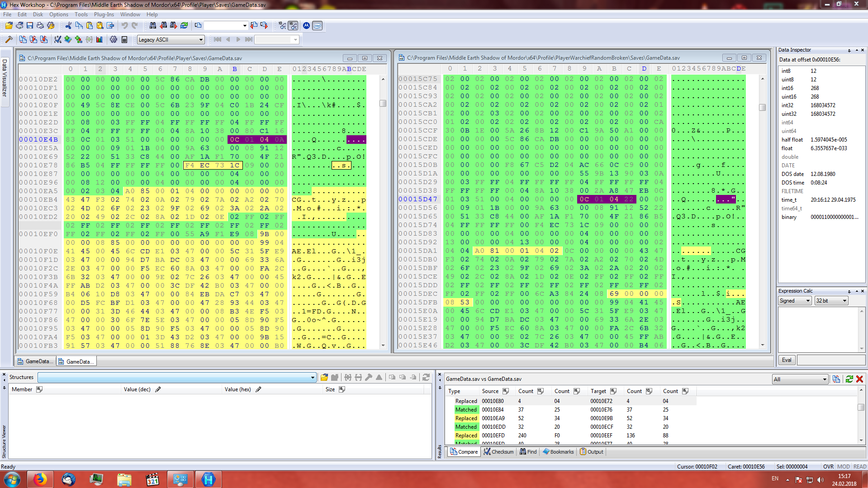This screenshot has height=488, width=868.
Task: Open the Goto offset combo box dropdown
Action: [245, 26]
